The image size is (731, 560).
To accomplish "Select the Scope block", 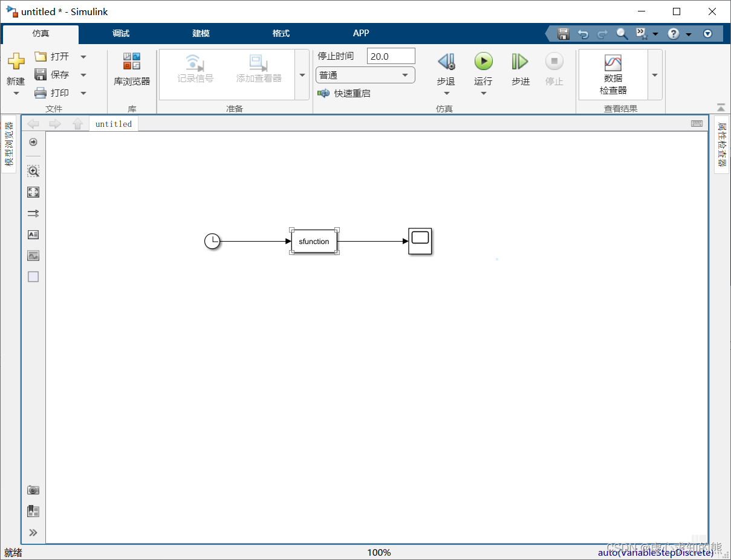I will pos(420,242).
